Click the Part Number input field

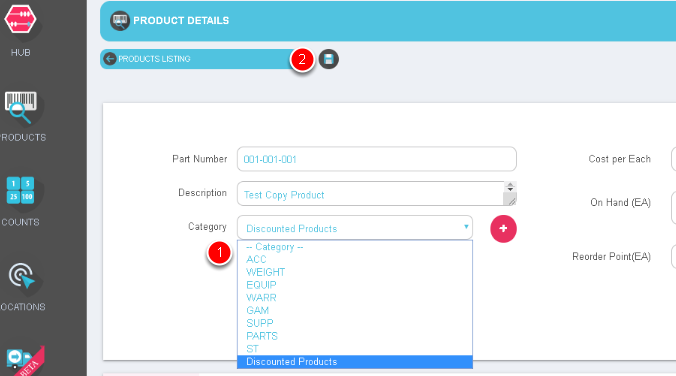pos(377,159)
